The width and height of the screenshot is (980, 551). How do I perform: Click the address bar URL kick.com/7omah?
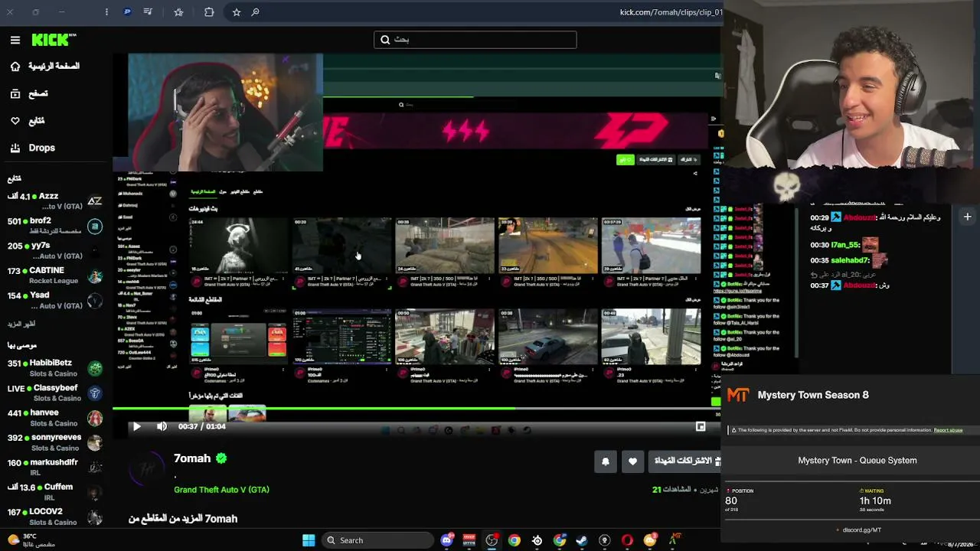(671, 12)
